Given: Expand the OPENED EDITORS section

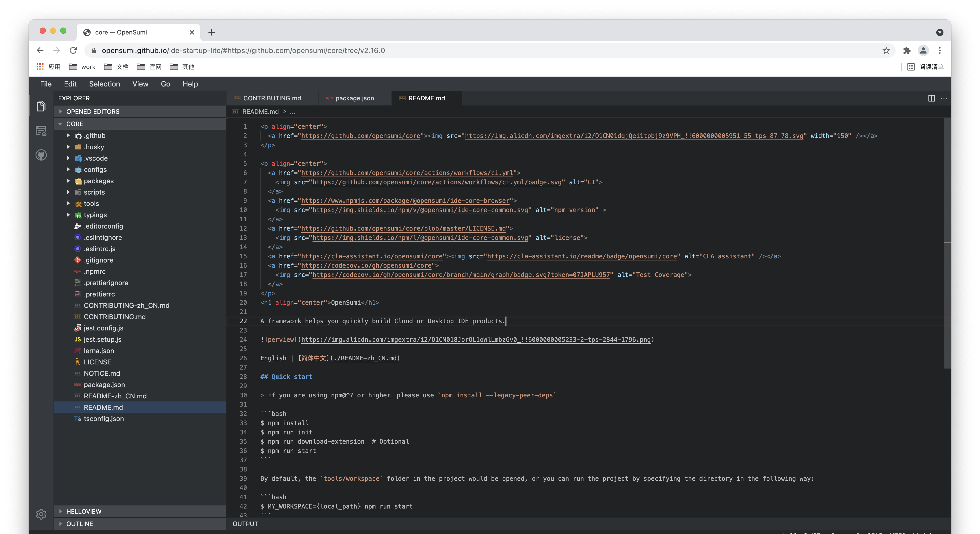Looking at the screenshot, I should point(140,111).
